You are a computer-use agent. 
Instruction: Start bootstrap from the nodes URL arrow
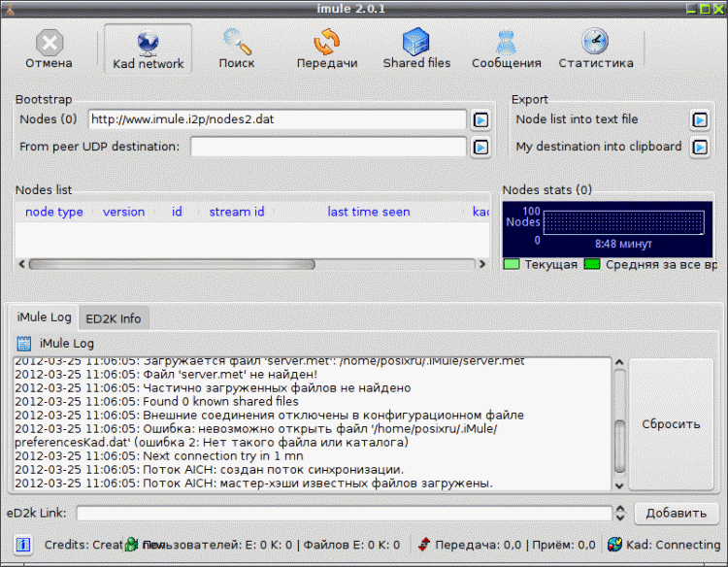click(480, 120)
